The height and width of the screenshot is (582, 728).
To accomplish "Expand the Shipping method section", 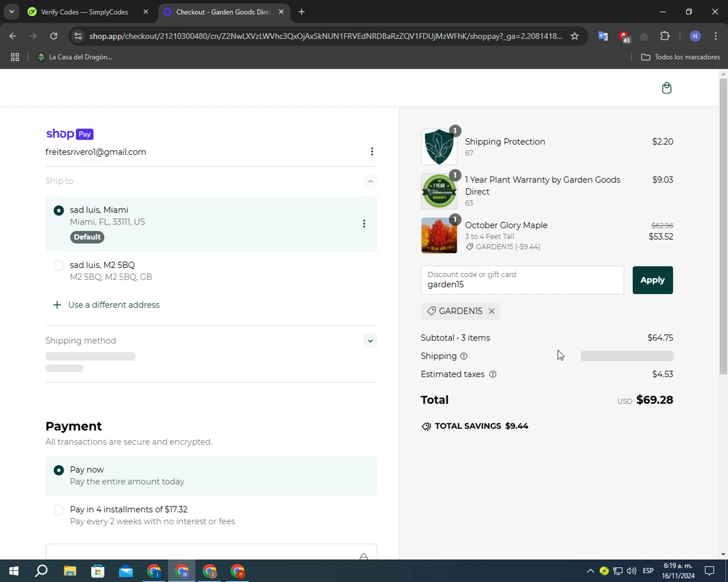I will click(370, 341).
